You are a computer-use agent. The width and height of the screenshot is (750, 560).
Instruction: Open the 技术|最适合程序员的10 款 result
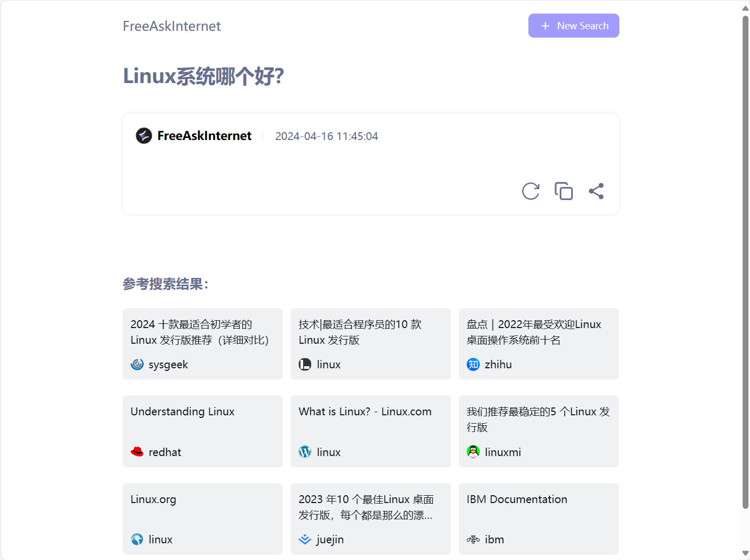pos(370,343)
